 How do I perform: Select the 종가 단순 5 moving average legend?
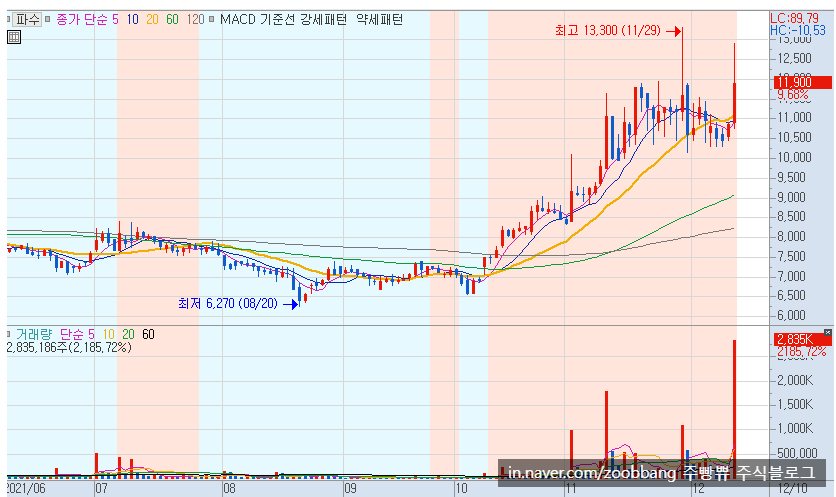click(x=87, y=20)
